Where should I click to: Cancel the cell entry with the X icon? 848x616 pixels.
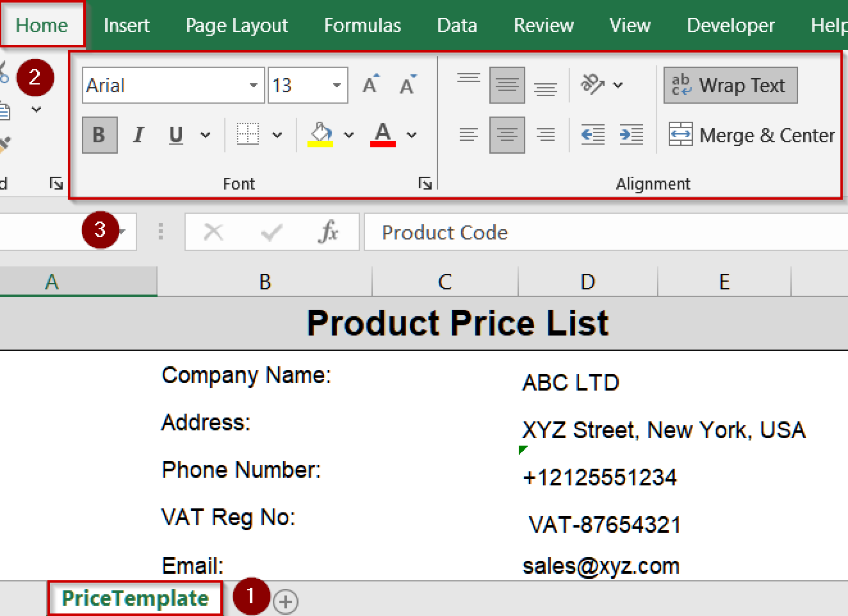tap(213, 232)
